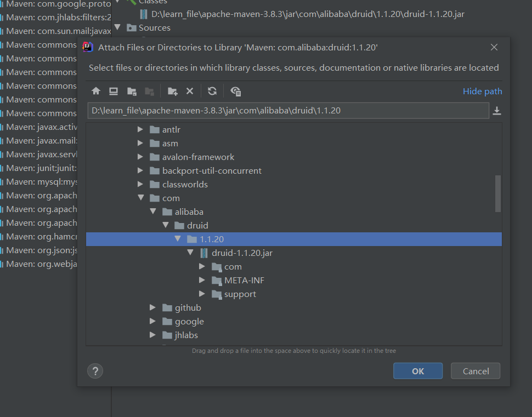Jump to the Project directory icon
Screen dimensions: 532x417
[x=132, y=91]
